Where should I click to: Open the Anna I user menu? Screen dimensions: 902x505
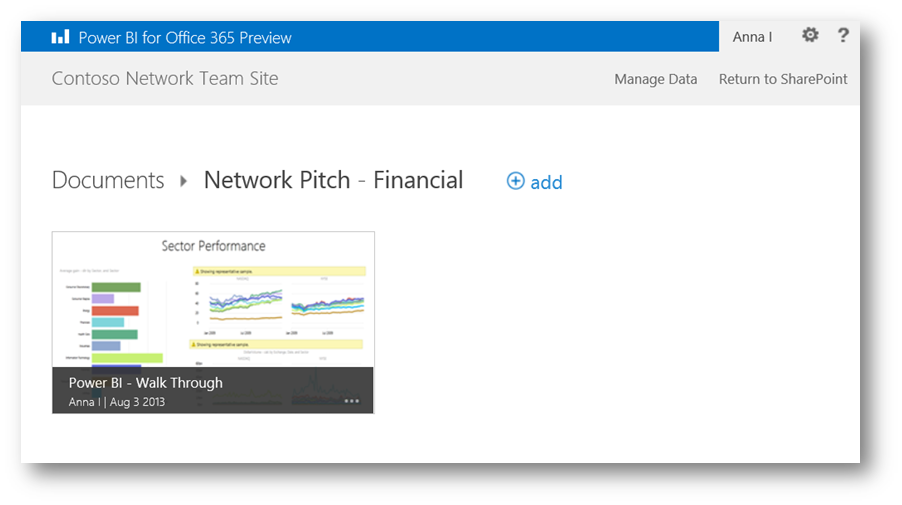[x=752, y=37]
